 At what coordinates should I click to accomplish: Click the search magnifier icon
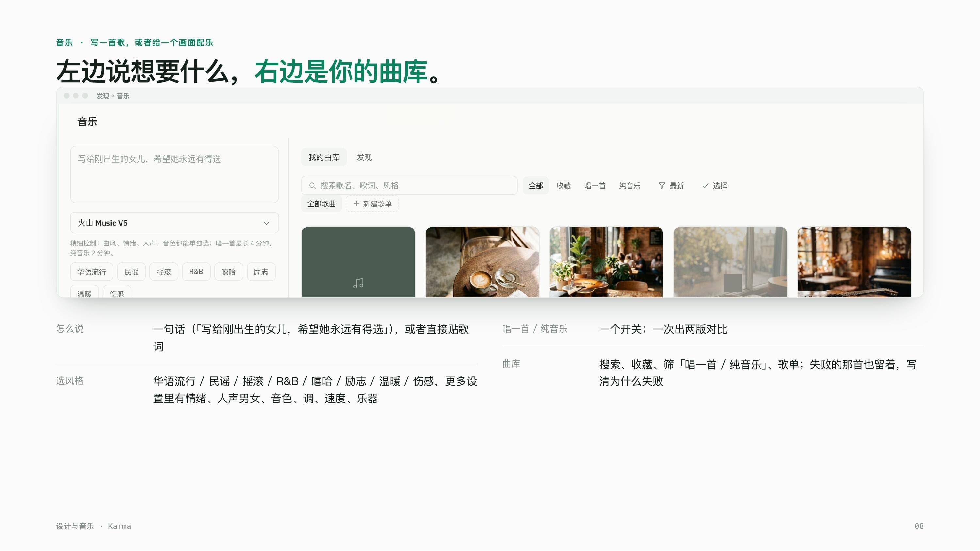coord(312,185)
